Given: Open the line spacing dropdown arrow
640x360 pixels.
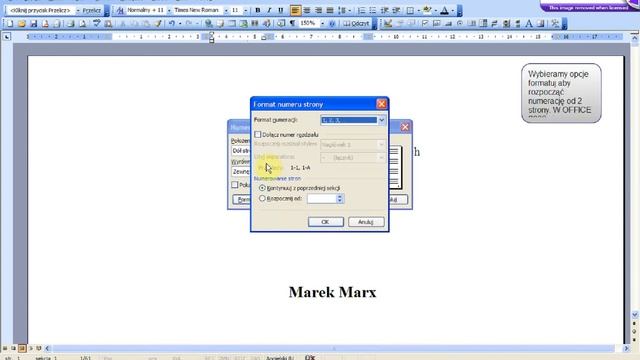Looking at the screenshot, I should pos(349,10).
